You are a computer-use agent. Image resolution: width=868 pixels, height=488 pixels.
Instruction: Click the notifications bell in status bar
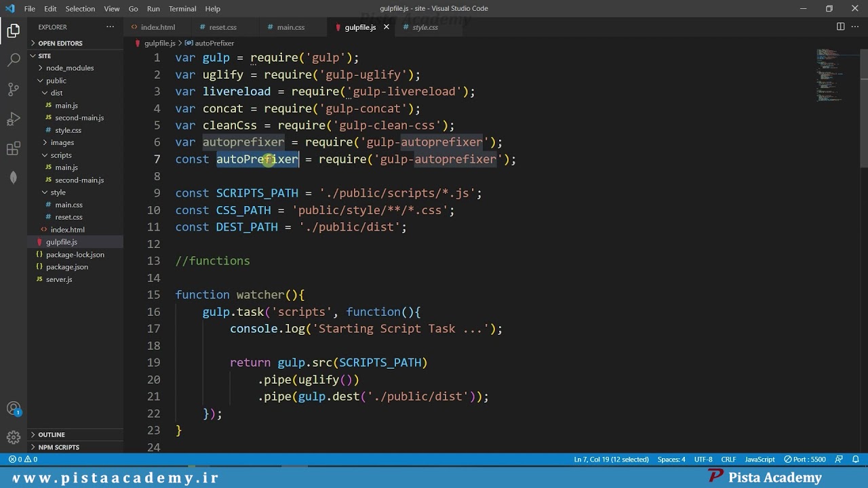pos(856,460)
